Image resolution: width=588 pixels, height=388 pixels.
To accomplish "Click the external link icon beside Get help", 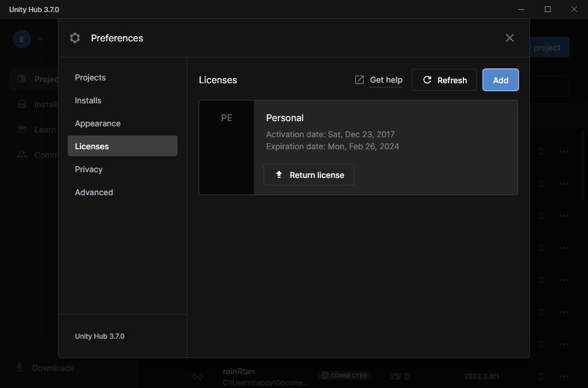I will point(359,80).
